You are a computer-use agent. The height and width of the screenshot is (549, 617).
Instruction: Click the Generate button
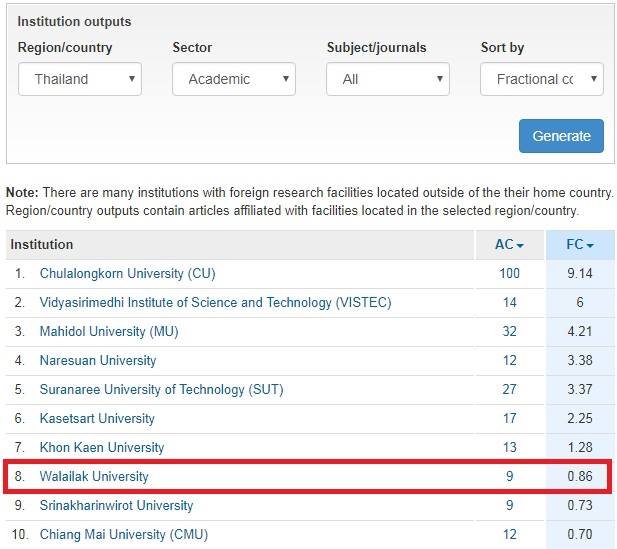click(560, 136)
